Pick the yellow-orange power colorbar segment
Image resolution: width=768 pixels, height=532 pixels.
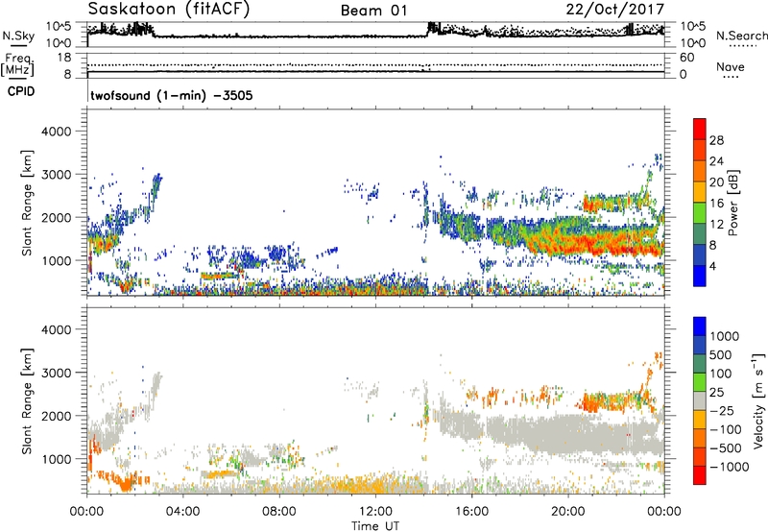[700, 192]
